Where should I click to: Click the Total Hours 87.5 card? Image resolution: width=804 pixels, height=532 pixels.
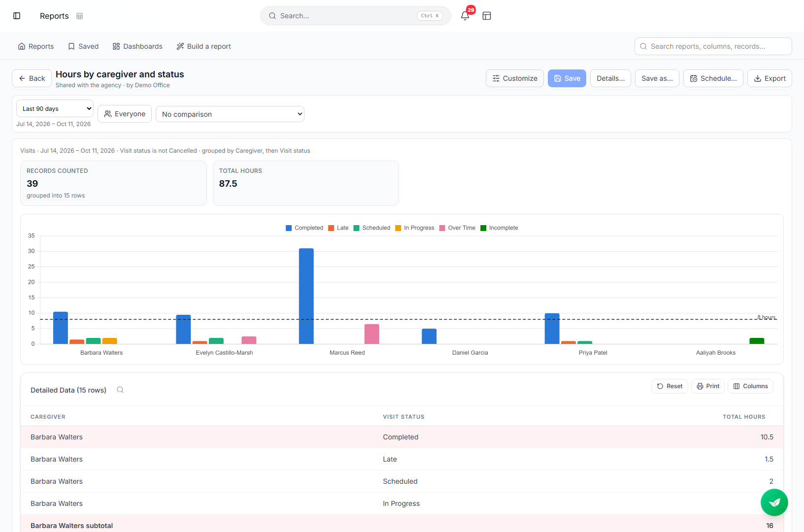306,183
